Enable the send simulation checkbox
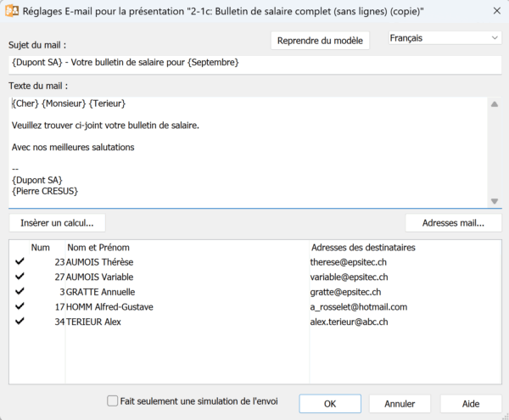509x420 pixels. coord(113,401)
